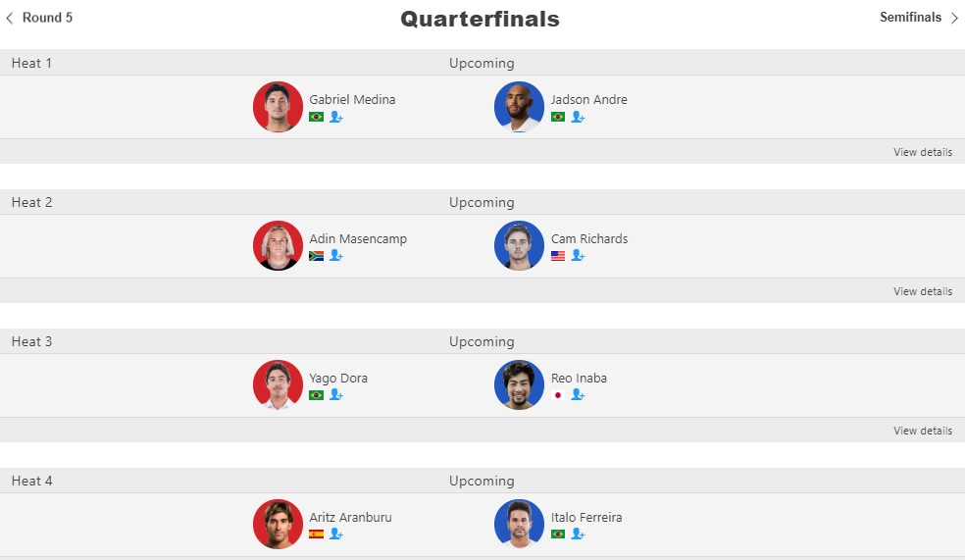Go back to Round 5
Viewport: 966px width, 560px height.
click(39, 18)
